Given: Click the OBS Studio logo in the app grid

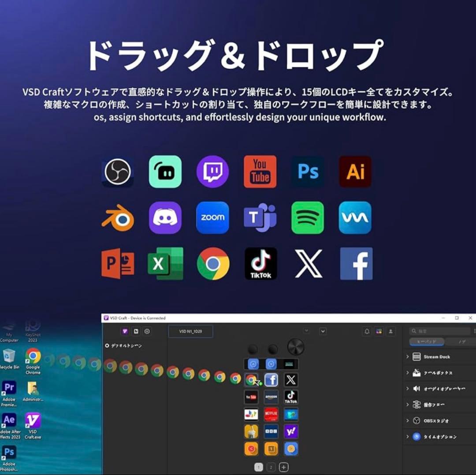Looking at the screenshot, I should (118, 172).
